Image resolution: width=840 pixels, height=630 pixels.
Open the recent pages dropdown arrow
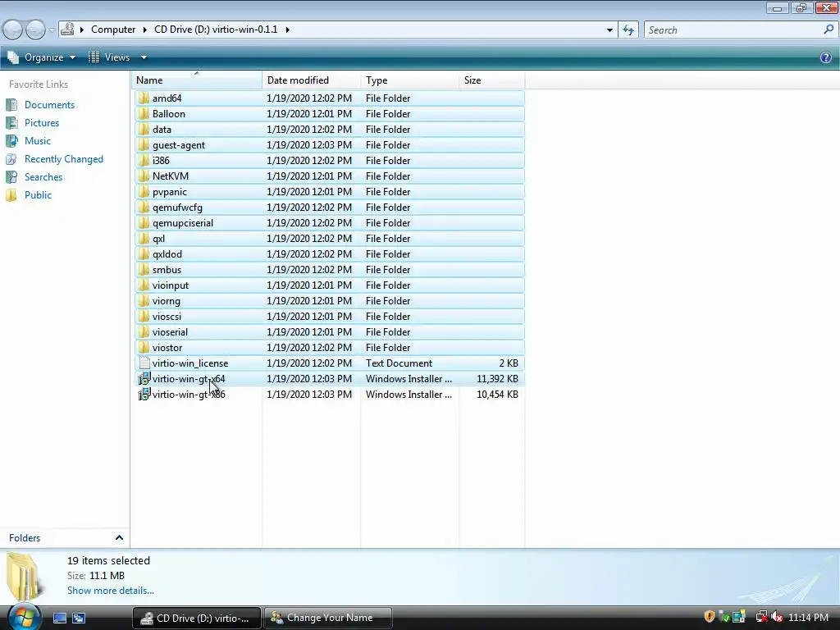(x=52, y=30)
